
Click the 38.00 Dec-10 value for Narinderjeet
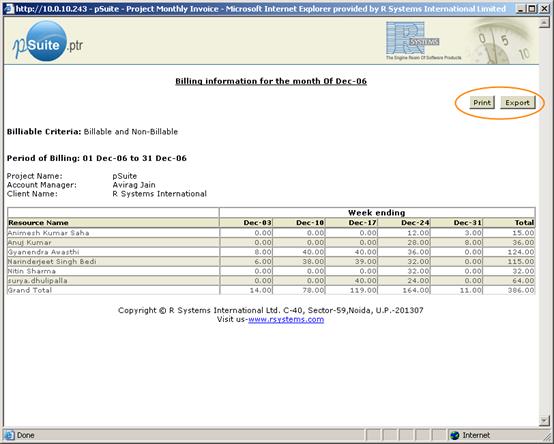tap(313, 262)
